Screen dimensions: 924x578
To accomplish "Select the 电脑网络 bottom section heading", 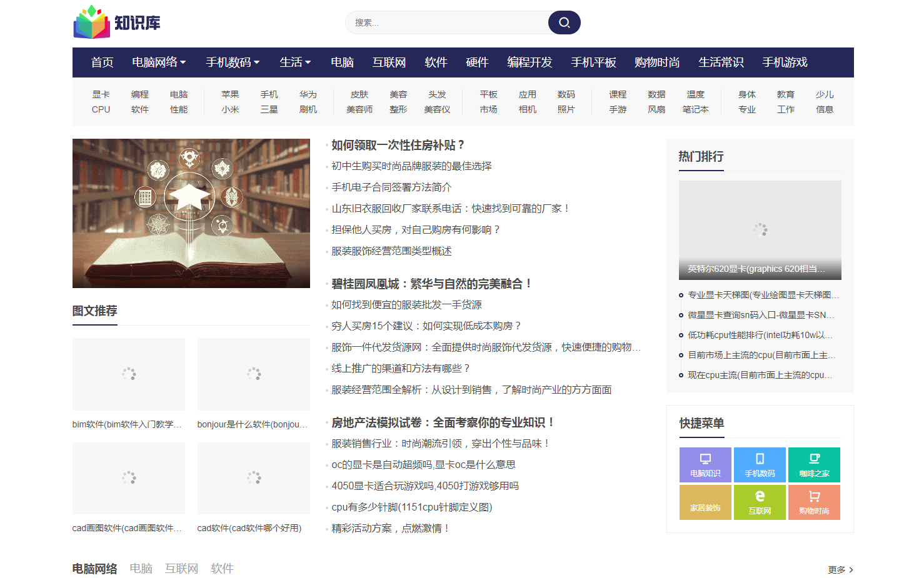I will coord(95,569).
